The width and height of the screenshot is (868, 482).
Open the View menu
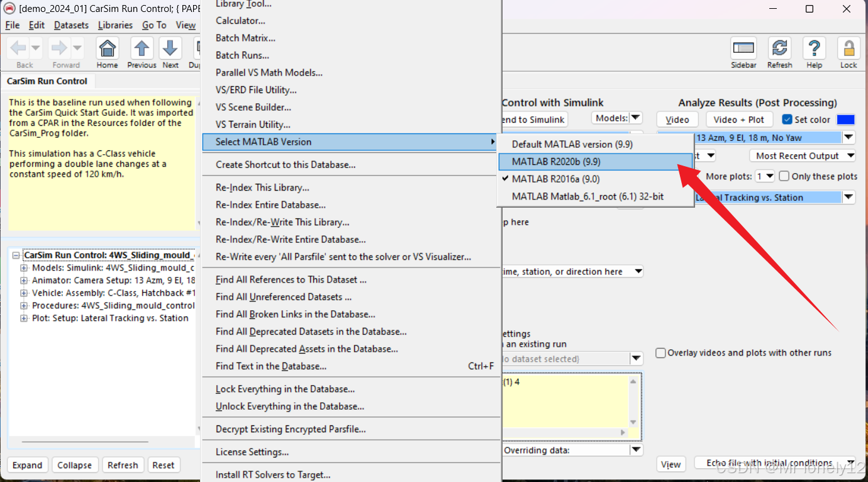pyautogui.click(x=186, y=25)
